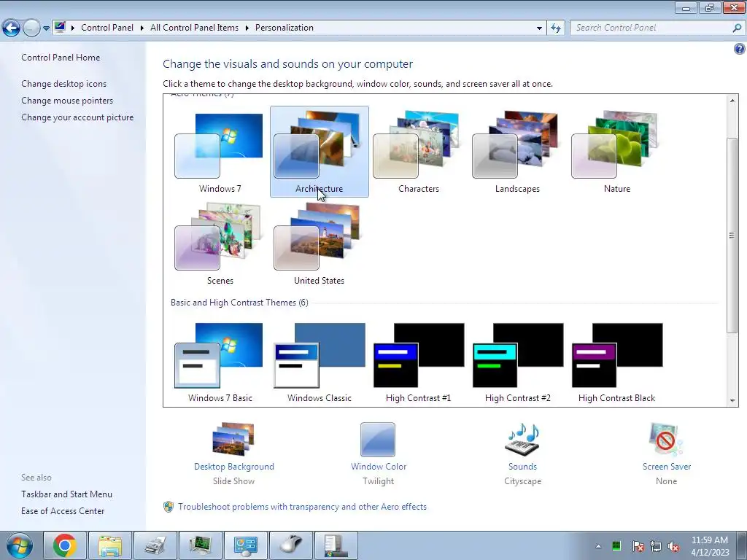Open address bar history dropdown
747x560 pixels.
coord(539,28)
